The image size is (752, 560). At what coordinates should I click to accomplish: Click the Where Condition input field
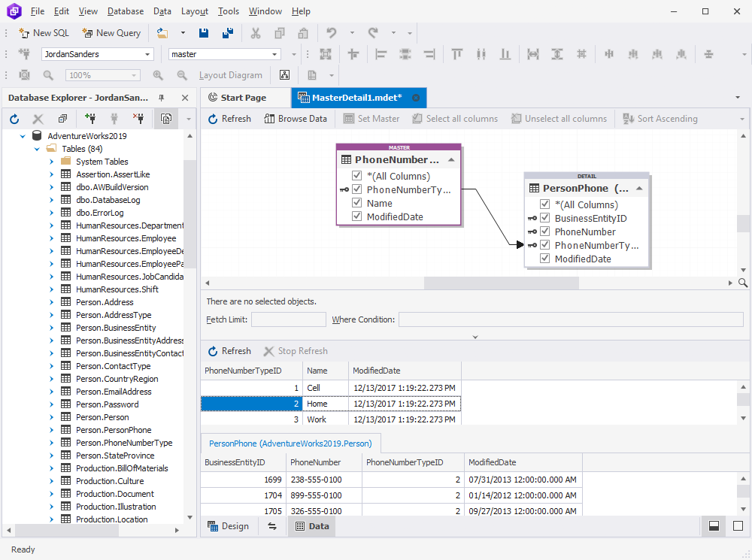pos(572,319)
